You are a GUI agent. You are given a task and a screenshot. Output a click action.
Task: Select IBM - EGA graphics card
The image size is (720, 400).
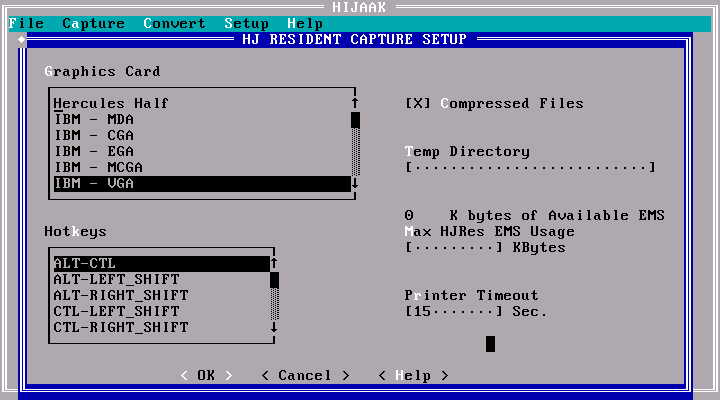pyautogui.click(x=202, y=152)
